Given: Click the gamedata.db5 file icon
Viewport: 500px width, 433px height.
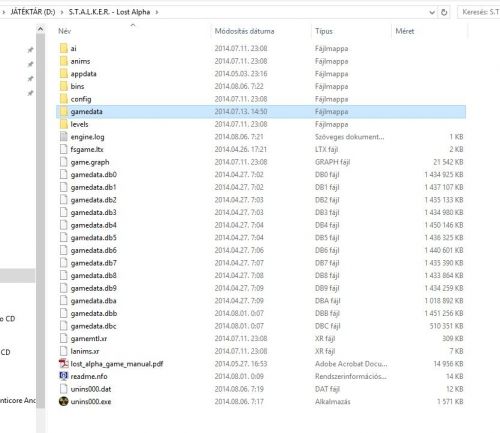Looking at the screenshot, I should point(64,238).
